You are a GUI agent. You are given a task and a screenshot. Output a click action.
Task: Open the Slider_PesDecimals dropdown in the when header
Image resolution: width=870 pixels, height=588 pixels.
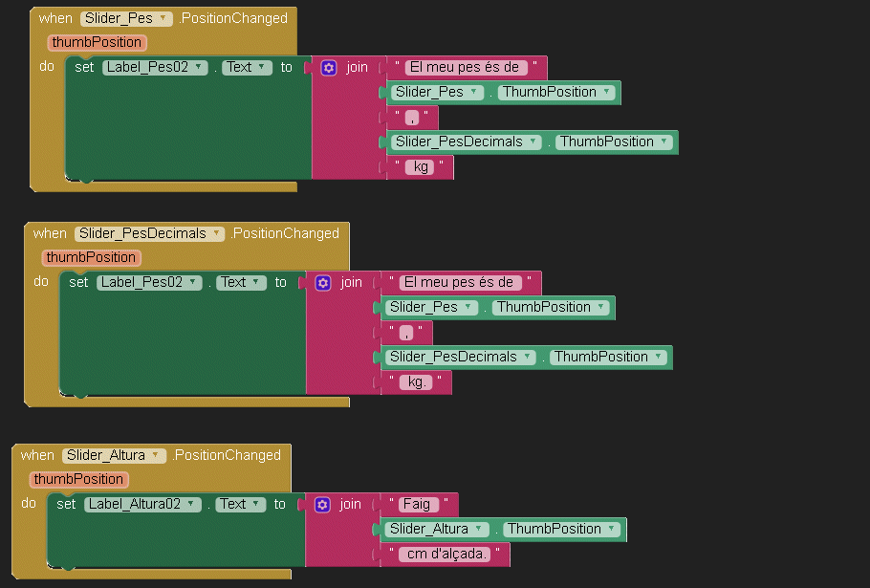(x=217, y=233)
